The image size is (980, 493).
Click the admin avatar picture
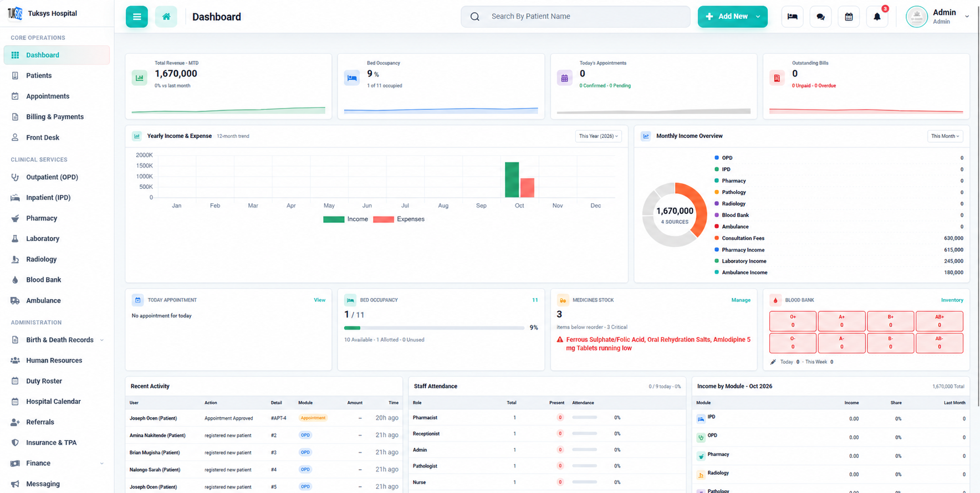click(917, 17)
